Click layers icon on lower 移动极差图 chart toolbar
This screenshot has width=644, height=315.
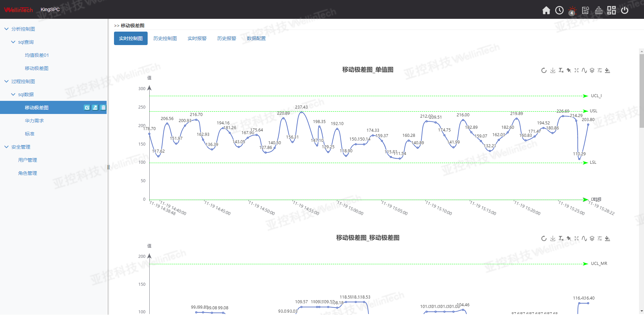tap(592, 238)
